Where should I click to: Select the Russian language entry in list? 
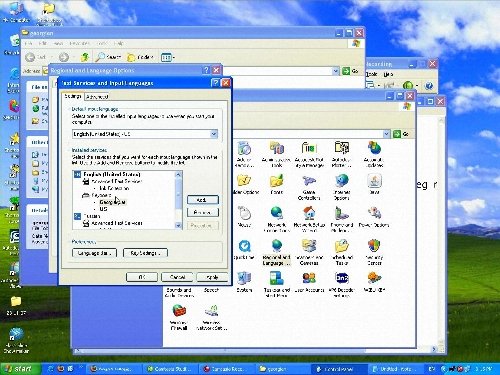[91, 216]
